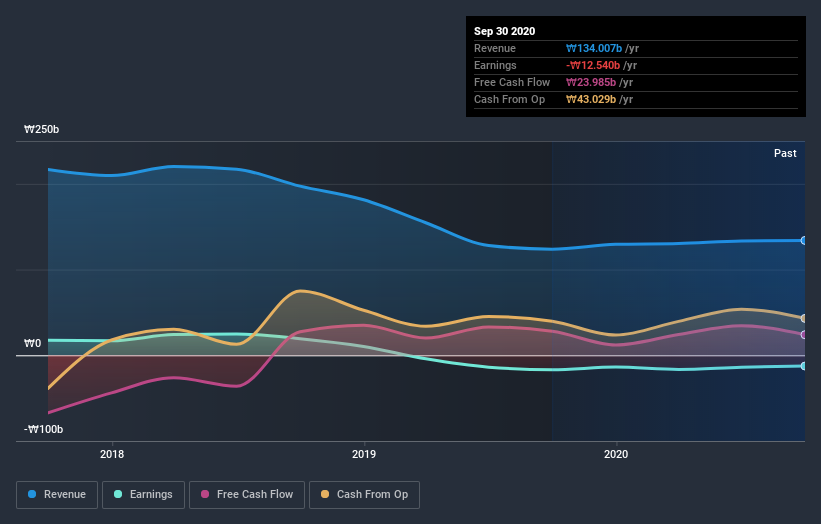The width and height of the screenshot is (821, 524).
Task: Click the Free Cash Flow label in tooltip
Action: pyautogui.click(x=512, y=82)
